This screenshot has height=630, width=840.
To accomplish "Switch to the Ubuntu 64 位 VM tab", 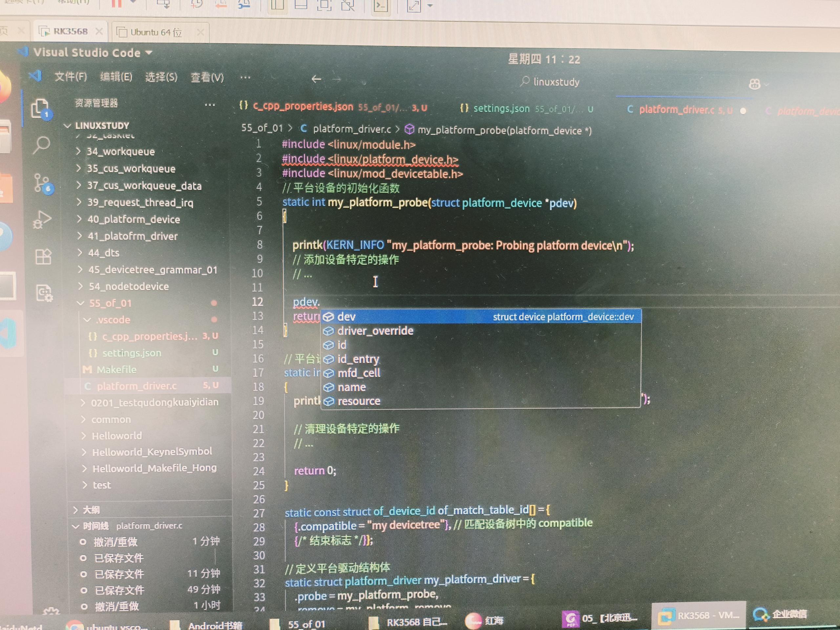I will click(x=156, y=32).
